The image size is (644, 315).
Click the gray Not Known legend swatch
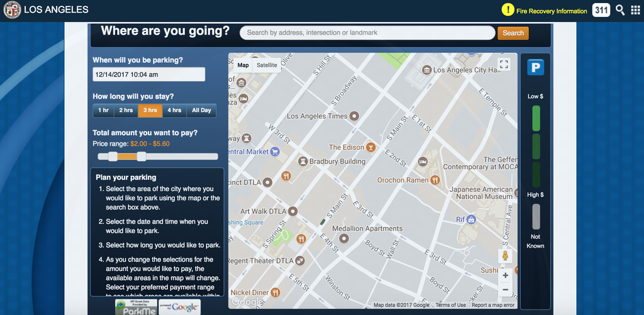tap(536, 216)
